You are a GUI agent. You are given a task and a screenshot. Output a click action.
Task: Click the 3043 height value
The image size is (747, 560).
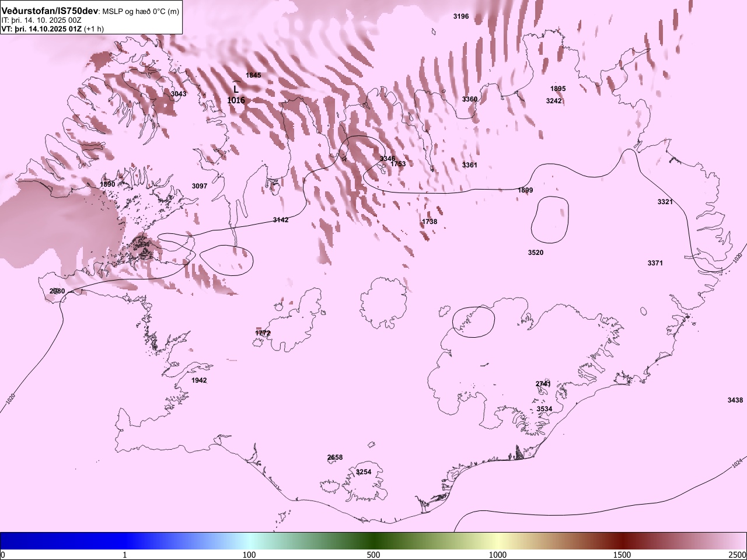[x=179, y=94]
